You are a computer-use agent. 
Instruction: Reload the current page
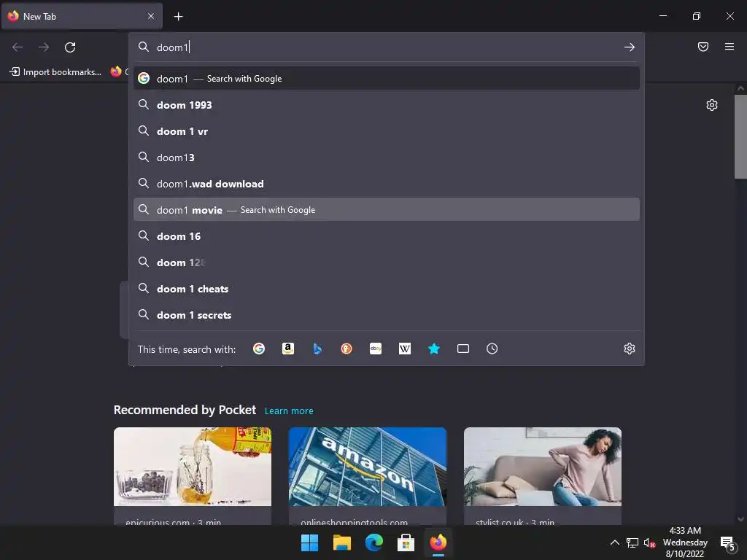click(70, 47)
